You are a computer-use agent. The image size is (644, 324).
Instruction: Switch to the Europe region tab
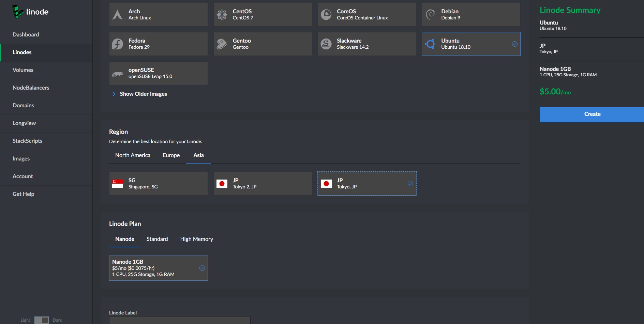171,155
